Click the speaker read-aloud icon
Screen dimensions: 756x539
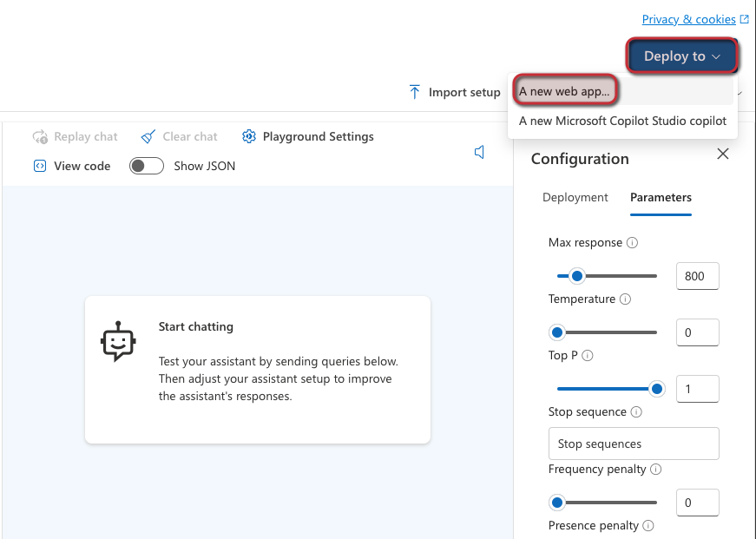[479, 152]
